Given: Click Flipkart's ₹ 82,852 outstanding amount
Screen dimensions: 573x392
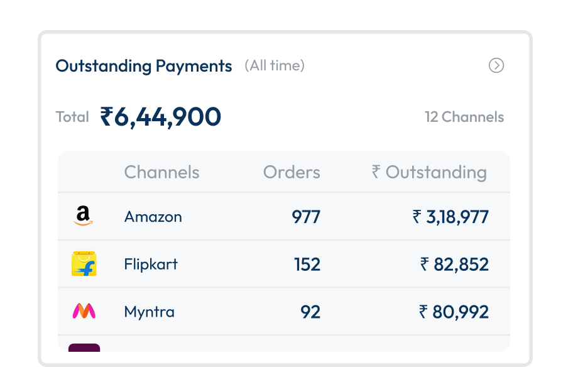Looking at the screenshot, I should point(454,264).
